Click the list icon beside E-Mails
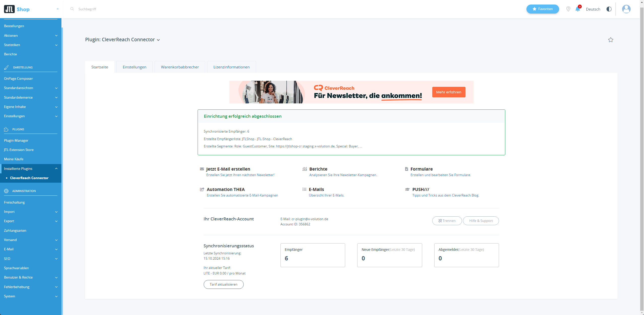 [304, 189]
